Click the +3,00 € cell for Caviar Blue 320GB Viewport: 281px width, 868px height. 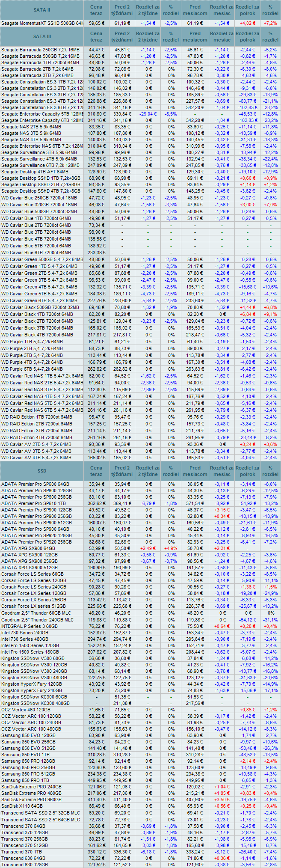point(248,205)
